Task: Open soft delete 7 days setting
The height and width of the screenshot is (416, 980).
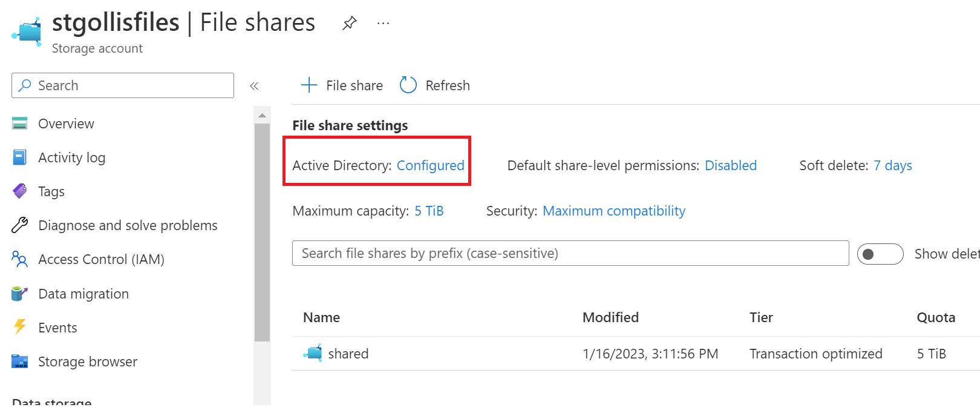Action: click(893, 165)
